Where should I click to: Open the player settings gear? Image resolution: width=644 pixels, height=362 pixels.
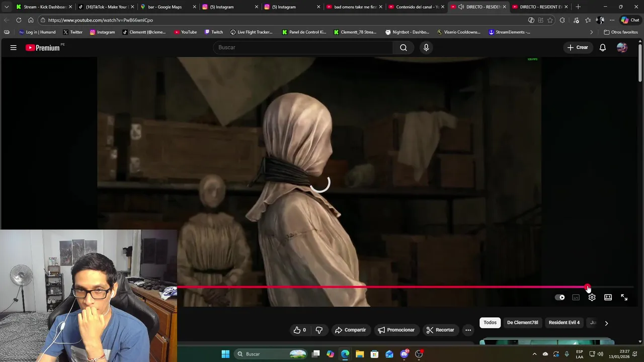[x=592, y=297]
